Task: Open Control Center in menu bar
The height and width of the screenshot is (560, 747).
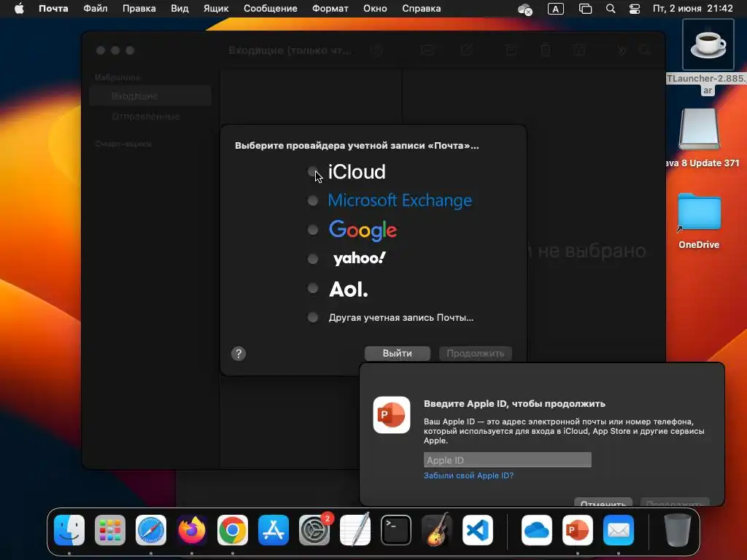Action: pos(635,9)
